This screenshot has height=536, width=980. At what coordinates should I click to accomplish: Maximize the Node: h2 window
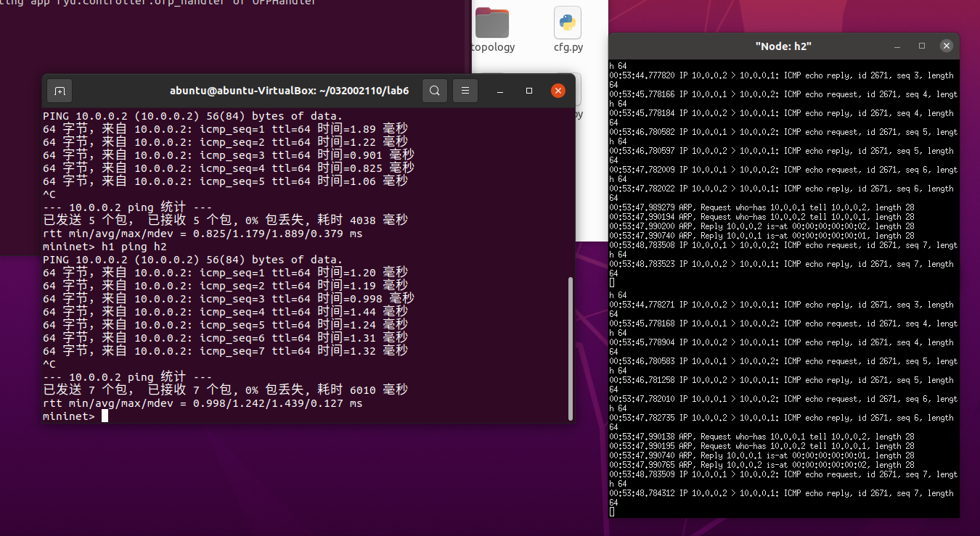pos(922,46)
